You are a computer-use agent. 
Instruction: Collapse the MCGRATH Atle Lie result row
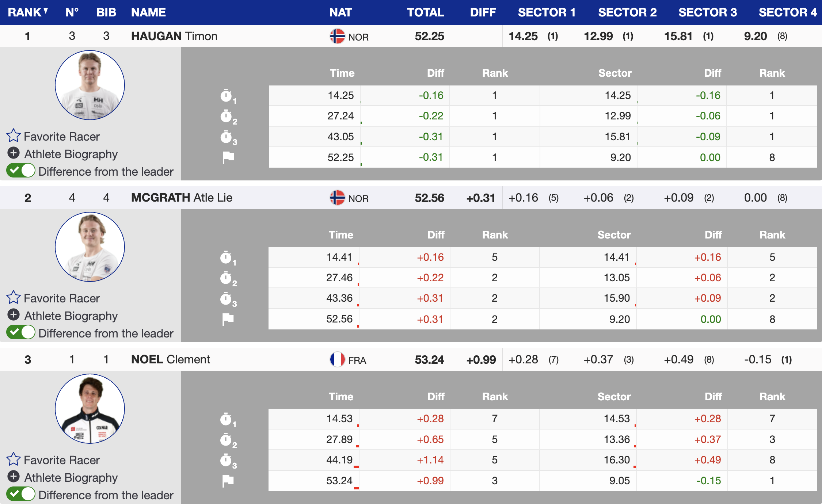point(182,198)
